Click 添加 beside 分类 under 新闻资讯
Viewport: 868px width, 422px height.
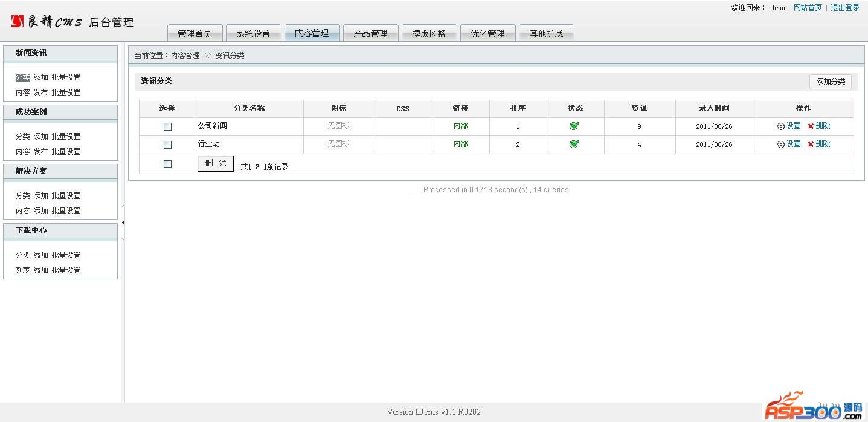click(40, 77)
